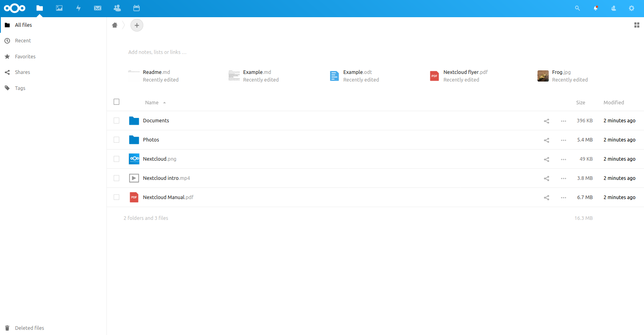This screenshot has width=644, height=335.
Task: Open the Mail app icon
Action: pyautogui.click(x=98, y=8)
